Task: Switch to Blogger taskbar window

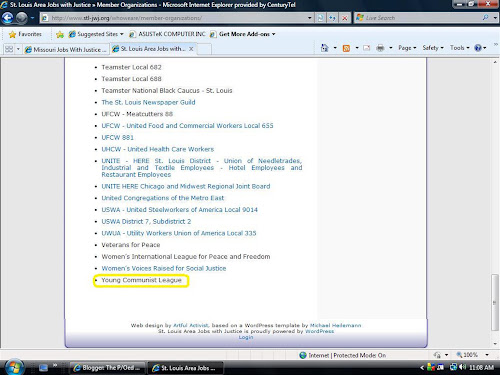Action: [107, 368]
